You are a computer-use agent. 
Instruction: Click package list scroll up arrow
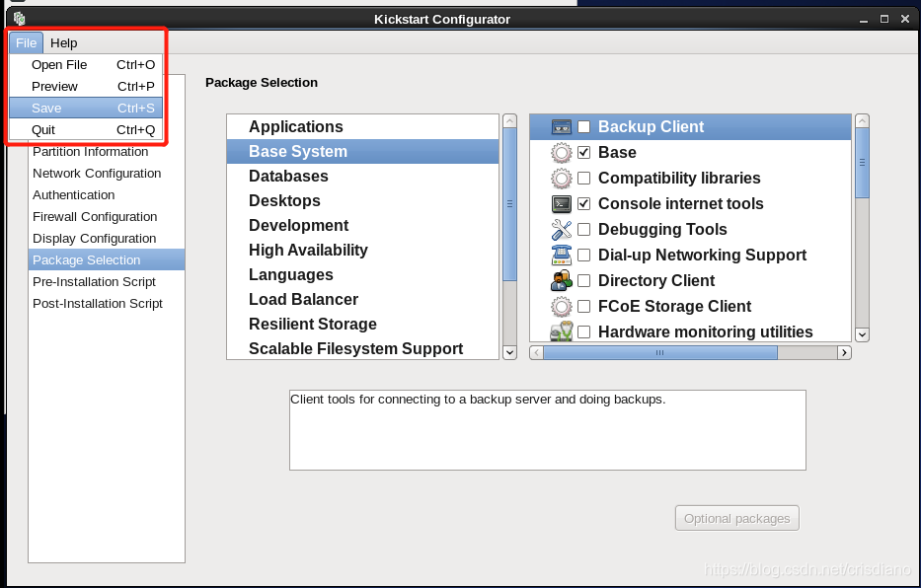coord(862,121)
